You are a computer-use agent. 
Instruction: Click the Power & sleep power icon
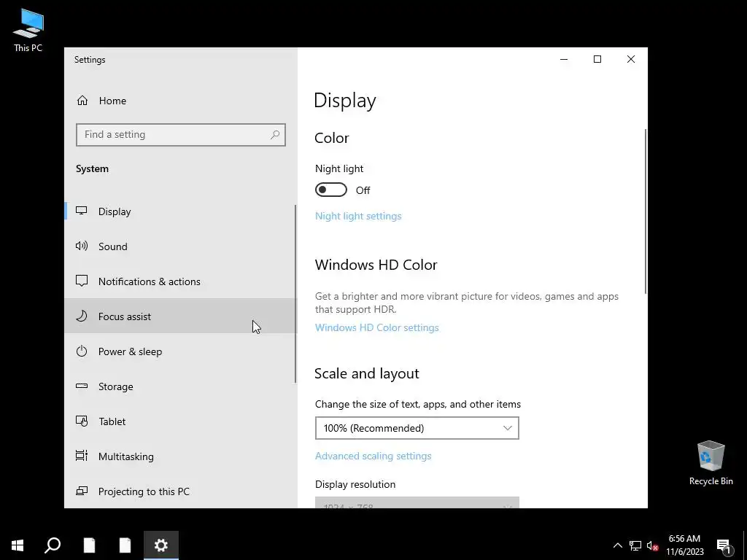point(82,351)
